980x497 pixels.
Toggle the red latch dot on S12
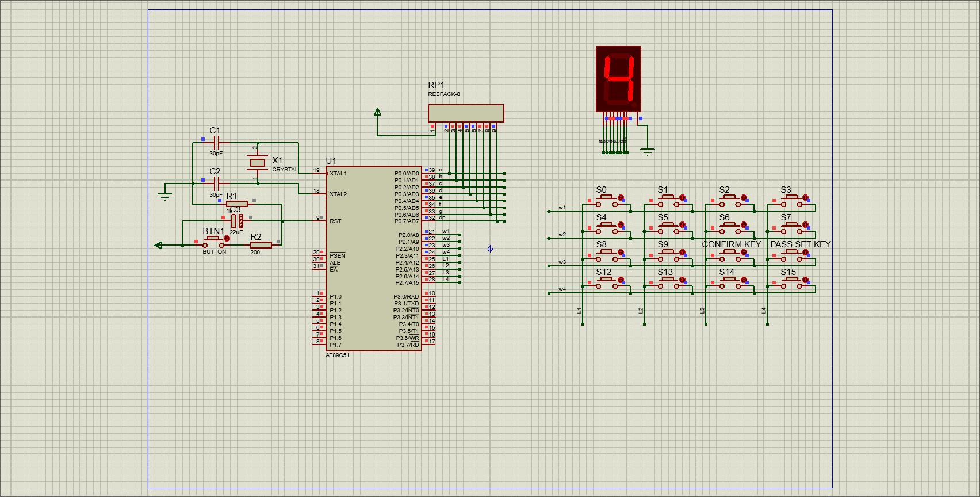pos(621,280)
